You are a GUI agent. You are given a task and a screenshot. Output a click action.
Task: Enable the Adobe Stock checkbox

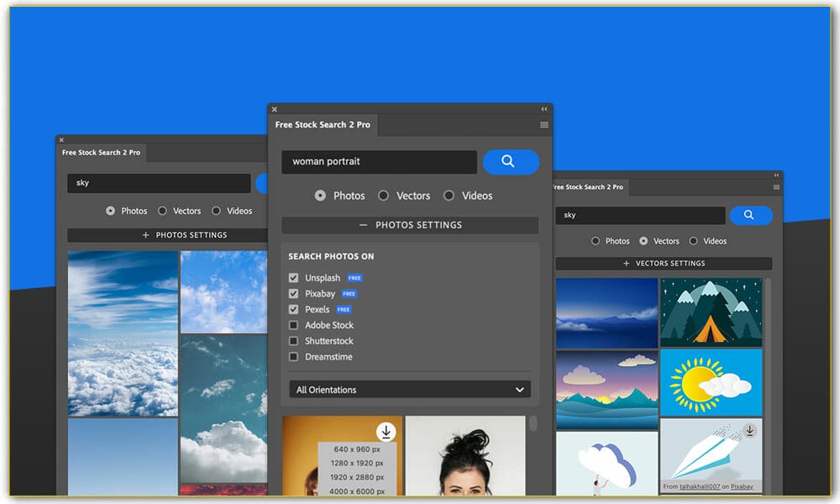coord(293,325)
